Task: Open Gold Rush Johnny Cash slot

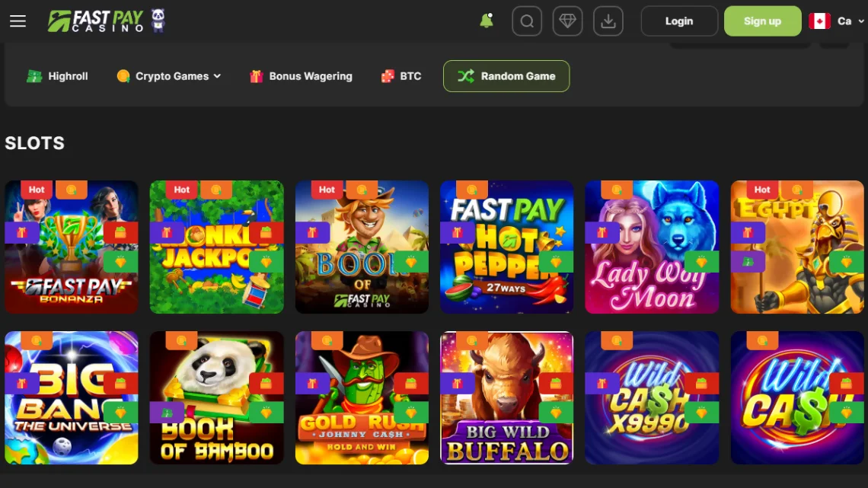Action: (x=362, y=398)
